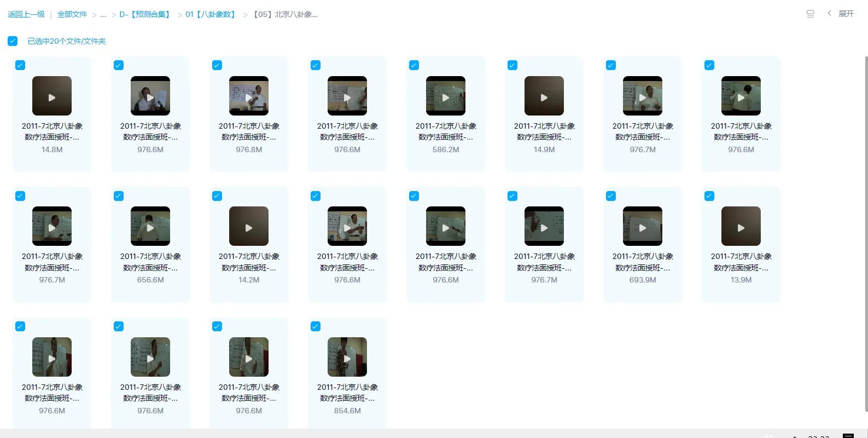Uncheck the 14.2M video checkbox

(217, 196)
